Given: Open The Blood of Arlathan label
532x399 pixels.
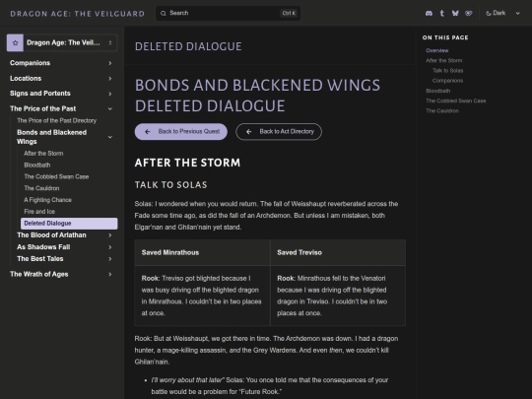Looking at the screenshot, I should (x=51, y=235).
